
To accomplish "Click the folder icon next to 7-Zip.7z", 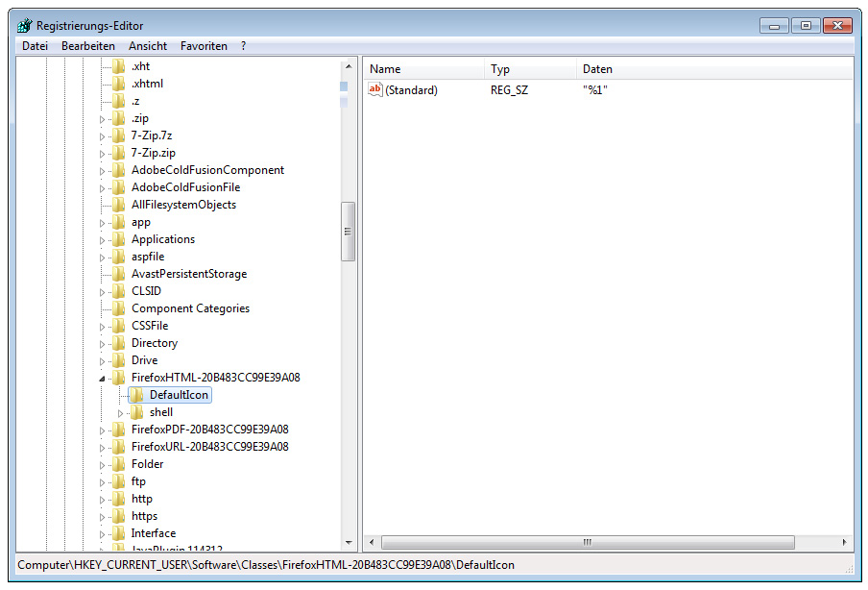I will [x=118, y=135].
